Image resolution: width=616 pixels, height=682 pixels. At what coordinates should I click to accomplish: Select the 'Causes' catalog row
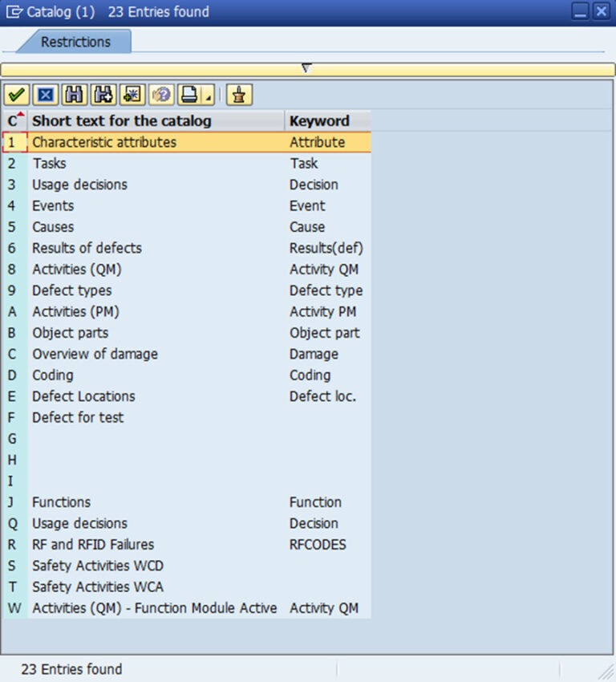click(x=187, y=227)
